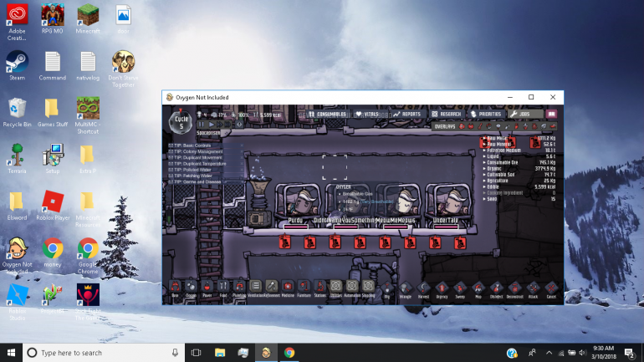
Task: Expand the Filtration Medium resource category
Action: coord(519,150)
